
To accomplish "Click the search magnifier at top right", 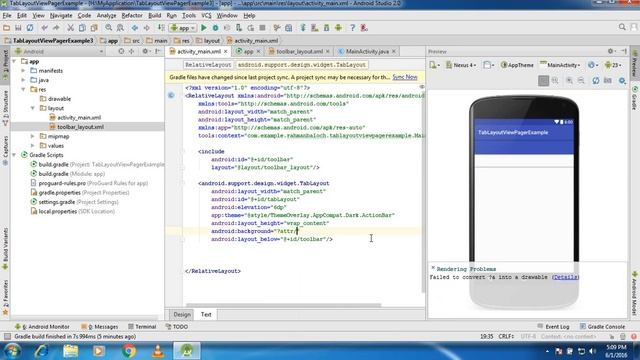I will coord(622,27).
